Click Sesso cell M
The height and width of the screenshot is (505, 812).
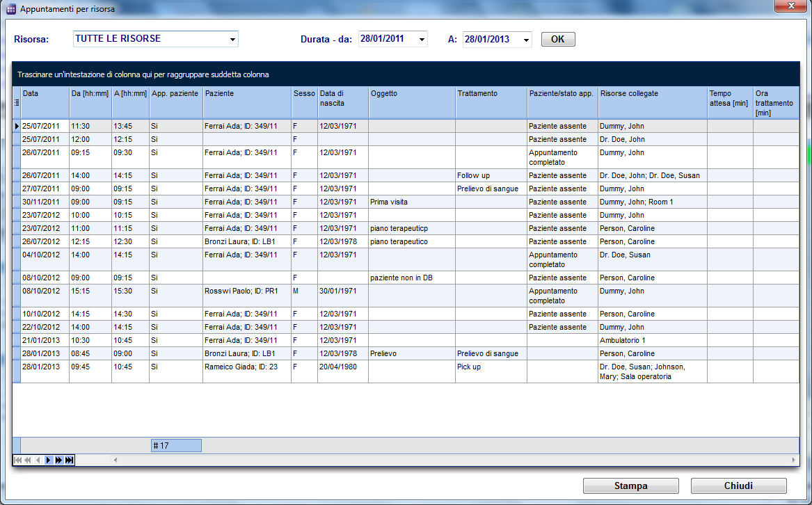pos(304,296)
